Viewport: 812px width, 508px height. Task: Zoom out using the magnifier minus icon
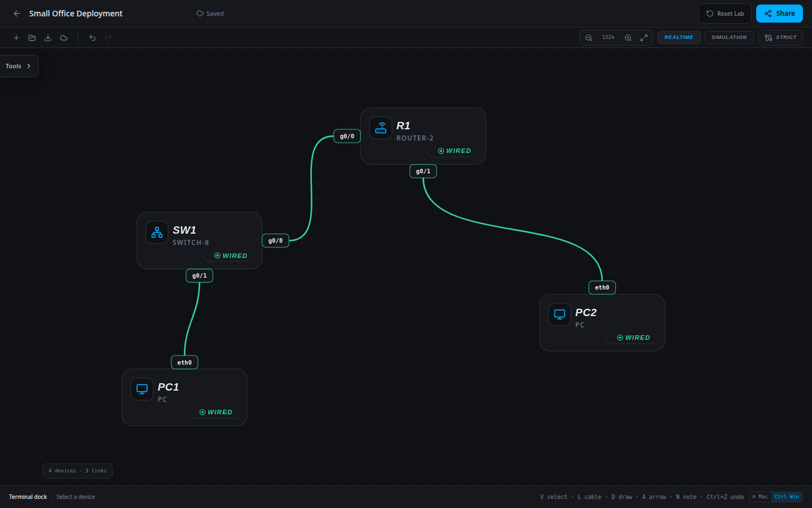point(589,38)
